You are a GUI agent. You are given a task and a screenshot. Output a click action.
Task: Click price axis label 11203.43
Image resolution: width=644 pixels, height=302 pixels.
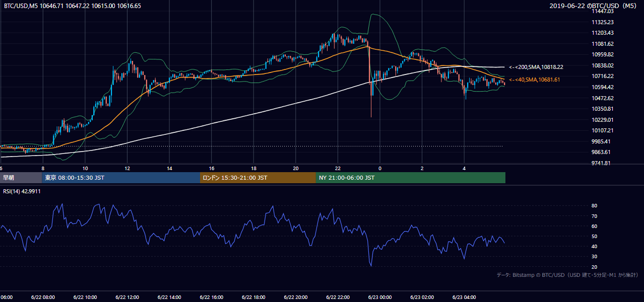(x=602, y=33)
